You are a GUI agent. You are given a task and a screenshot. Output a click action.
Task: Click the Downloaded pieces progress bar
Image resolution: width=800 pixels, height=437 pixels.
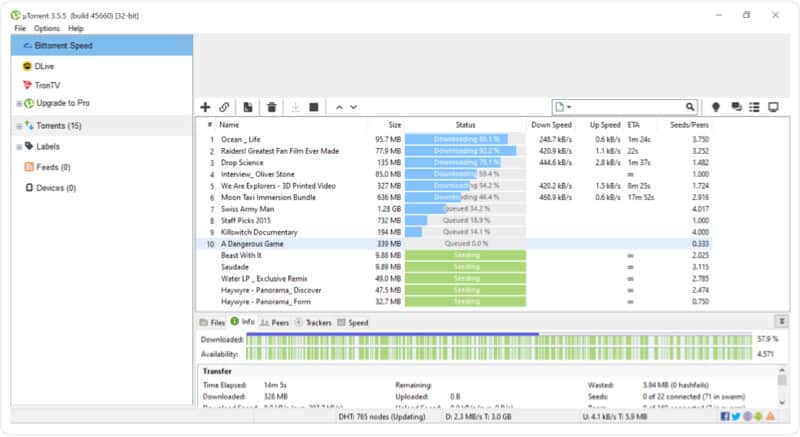coord(499,339)
